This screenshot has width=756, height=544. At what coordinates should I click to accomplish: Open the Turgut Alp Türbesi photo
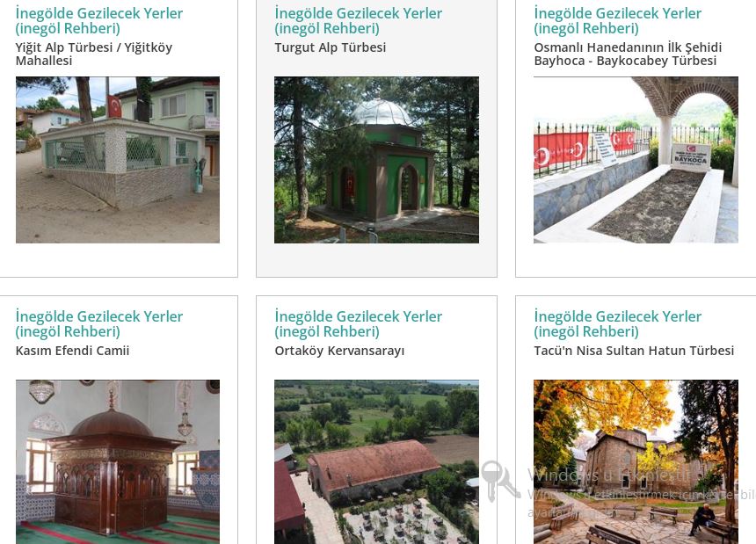coord(376,159)
